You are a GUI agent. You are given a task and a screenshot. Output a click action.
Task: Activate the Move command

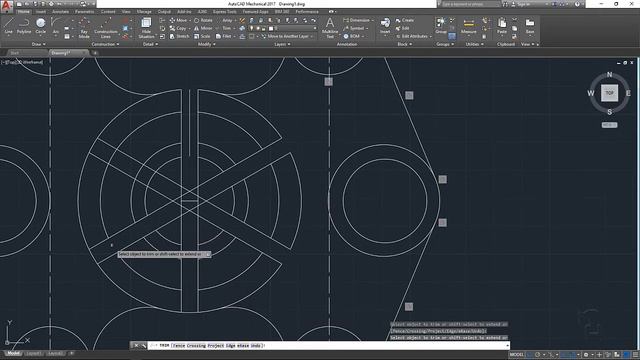point(178,20)
